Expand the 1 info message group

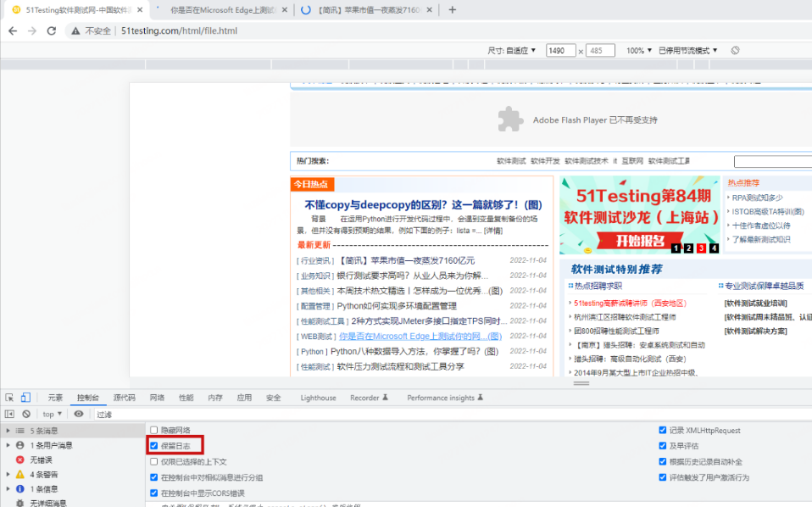8,489
